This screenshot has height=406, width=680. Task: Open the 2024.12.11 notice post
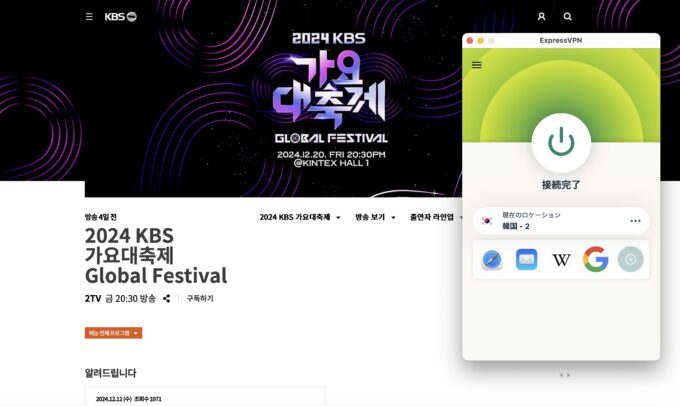click(205, 396)
